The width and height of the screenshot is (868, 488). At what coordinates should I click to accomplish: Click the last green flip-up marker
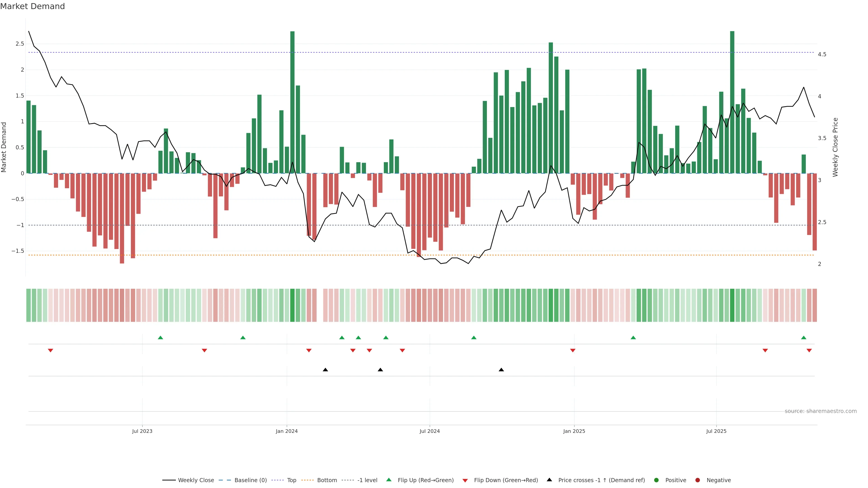804,338
